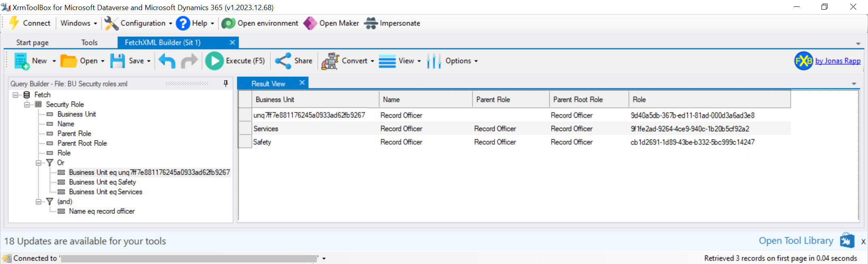Open the Options dropdown menu

(476, 61)
